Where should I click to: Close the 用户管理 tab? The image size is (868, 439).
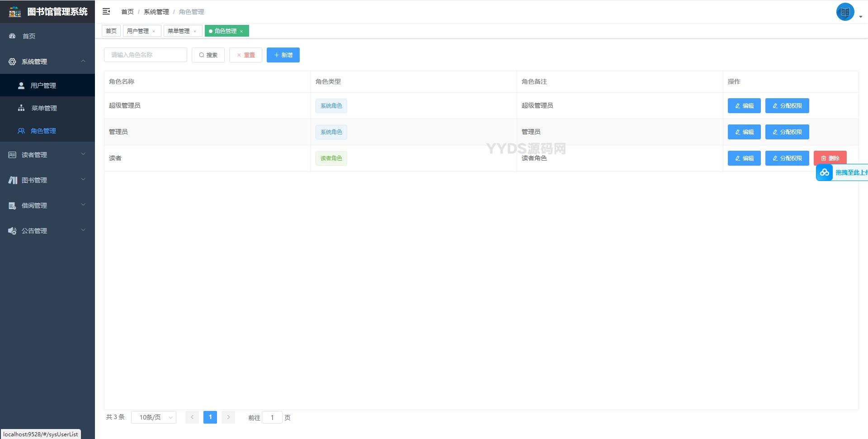(x=154, y=31)
